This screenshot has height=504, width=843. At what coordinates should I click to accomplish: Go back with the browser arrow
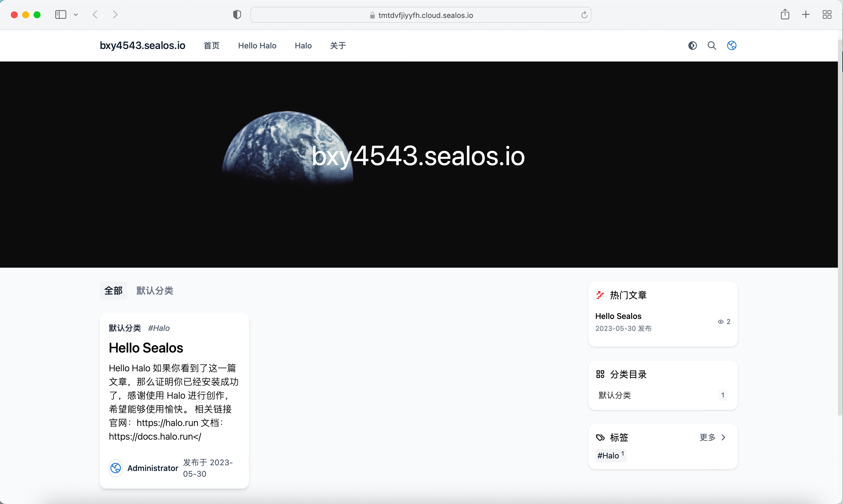click(x=95, y=15)
